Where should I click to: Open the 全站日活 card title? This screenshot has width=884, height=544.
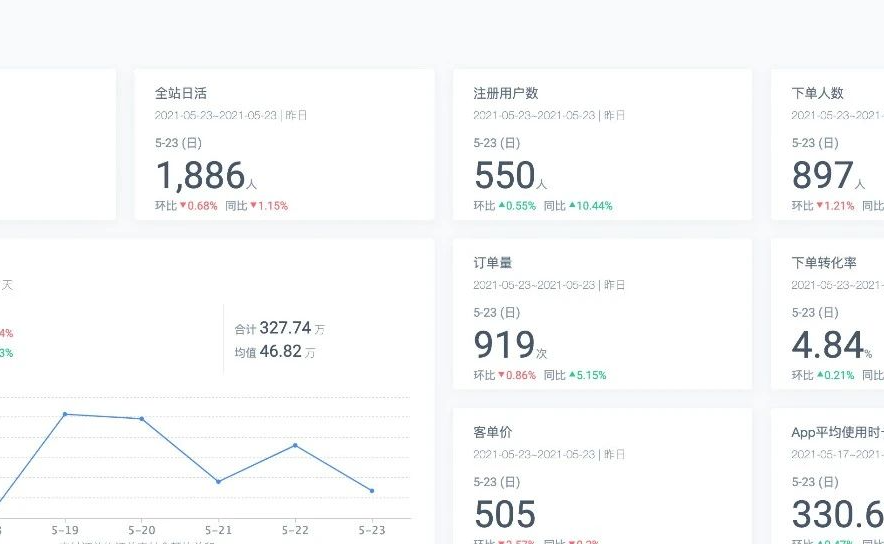point(181,93)
